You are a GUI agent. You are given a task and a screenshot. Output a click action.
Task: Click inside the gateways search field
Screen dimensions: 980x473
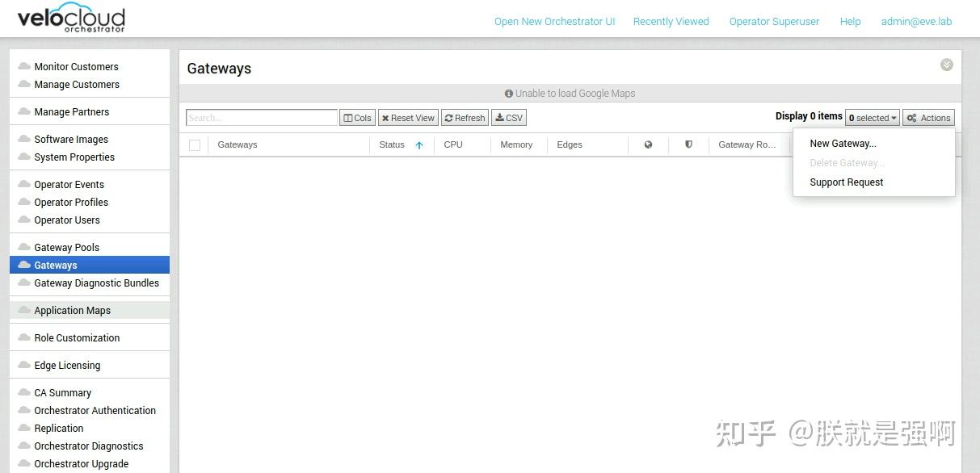[261, 117]
